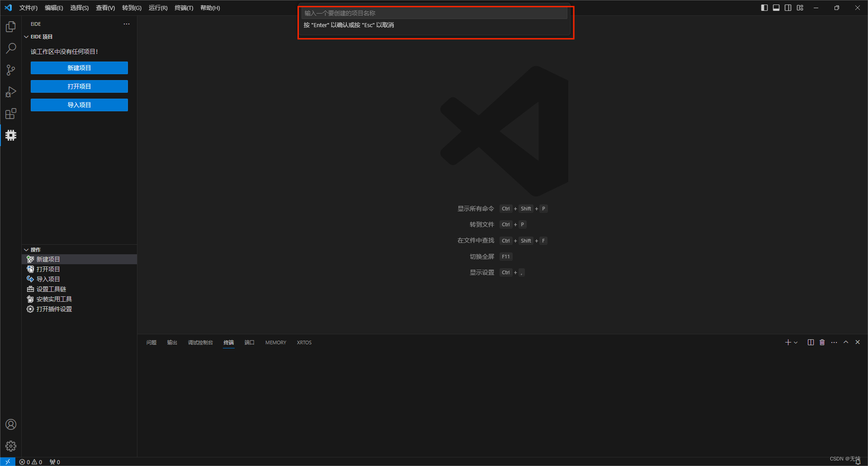Open the 选择(S) menu

[x=79, y=8]
